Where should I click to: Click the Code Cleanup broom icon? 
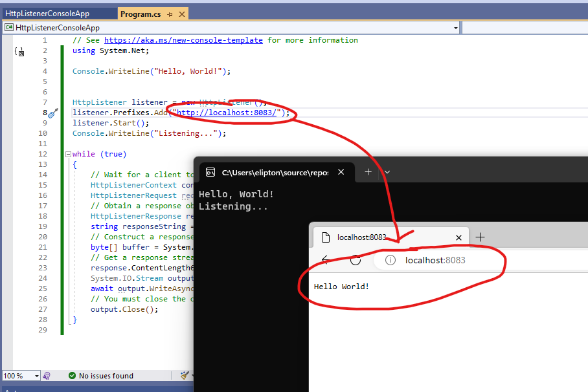point(185,375)
